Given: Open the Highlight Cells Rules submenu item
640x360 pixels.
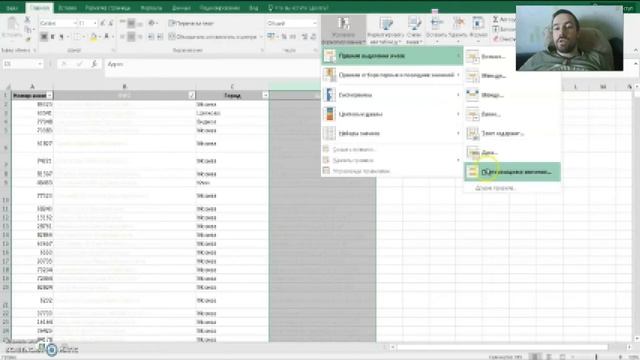Looking at the screenshot, I should [x=392, y=56].
